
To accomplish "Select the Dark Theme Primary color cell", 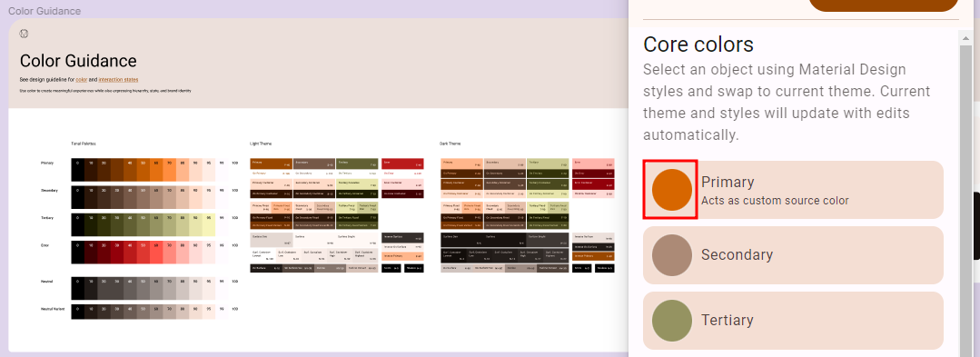I will coord(462,164).
